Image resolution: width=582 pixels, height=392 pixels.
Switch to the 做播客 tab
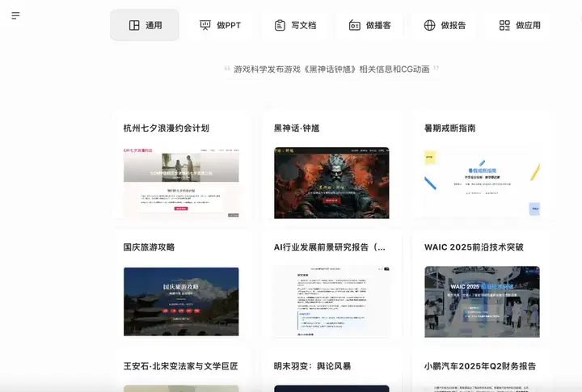click(x=370, y=25)
